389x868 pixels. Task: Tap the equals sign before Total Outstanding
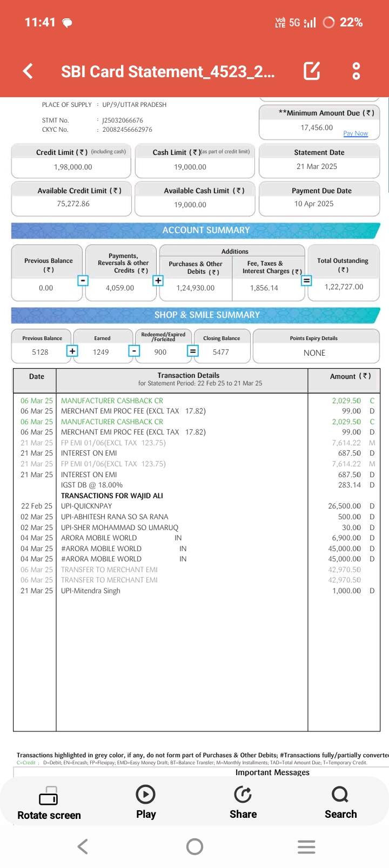306,281
